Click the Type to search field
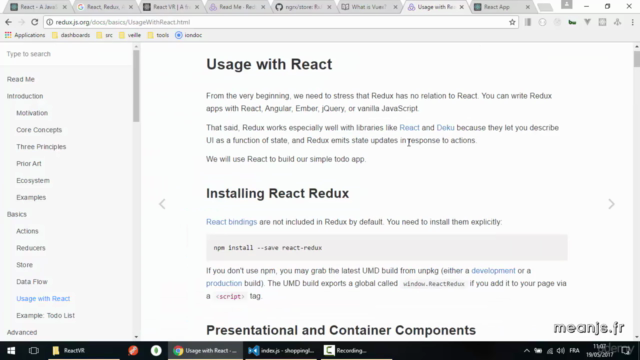Viewport: 640px width, 360px height. point(65,54)
